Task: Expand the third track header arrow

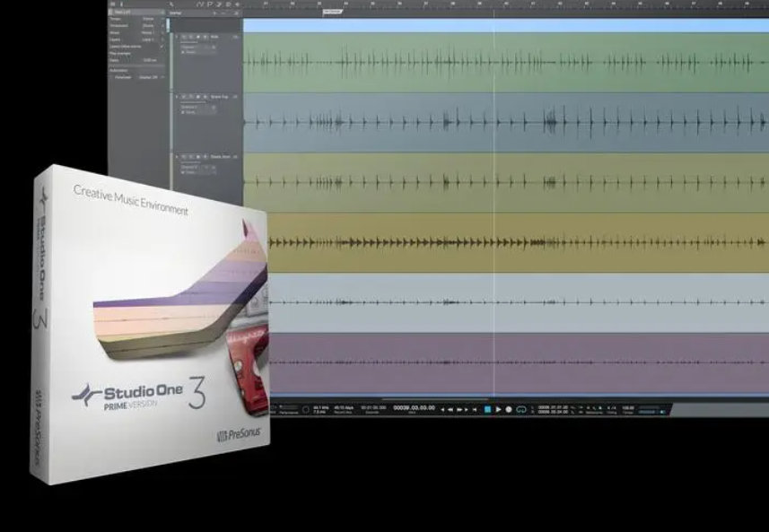Action: (177, 157)
